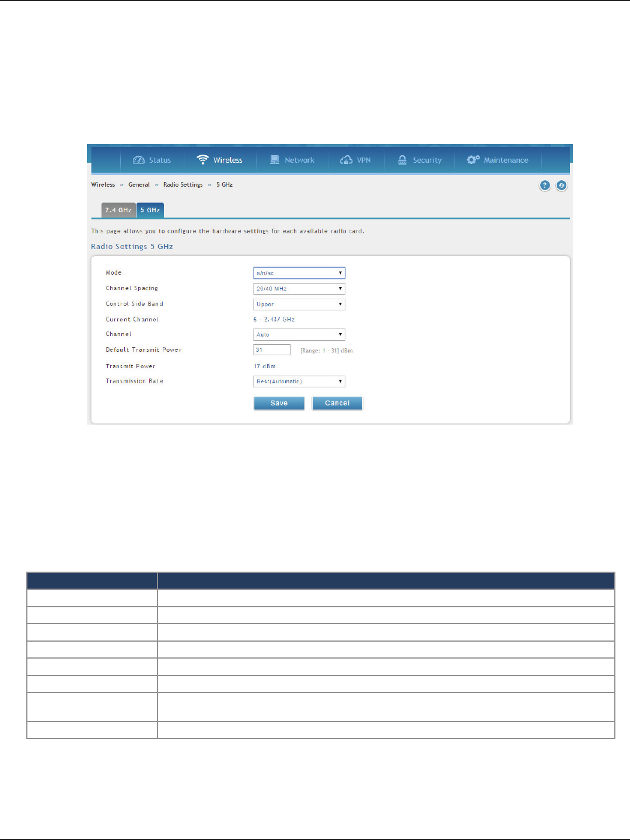Click the help question mark icon
The image size is (630, 840).
click(545, 185)
